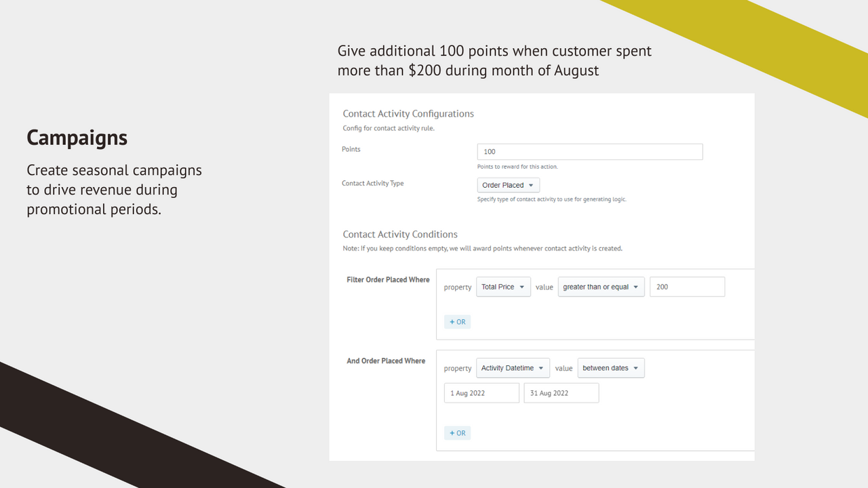
Task: Click the + OR button under Total Price
Action: [x=457, y=321]
